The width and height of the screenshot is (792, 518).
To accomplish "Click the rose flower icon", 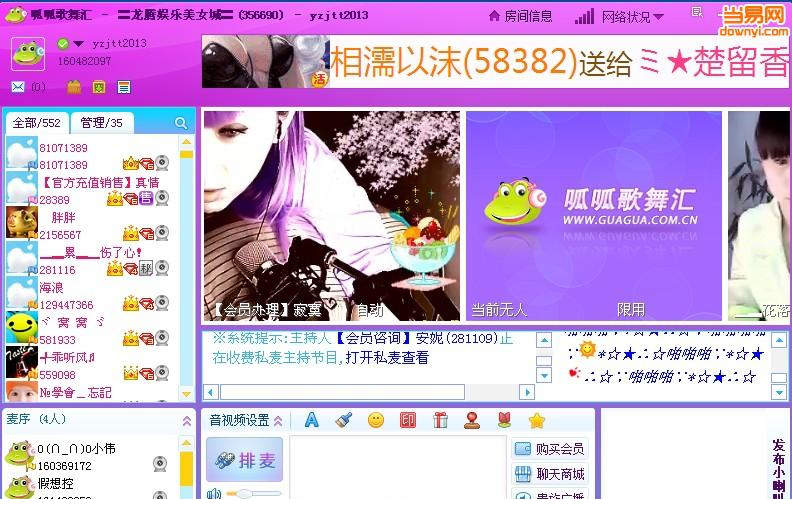I will pos(504,420).
